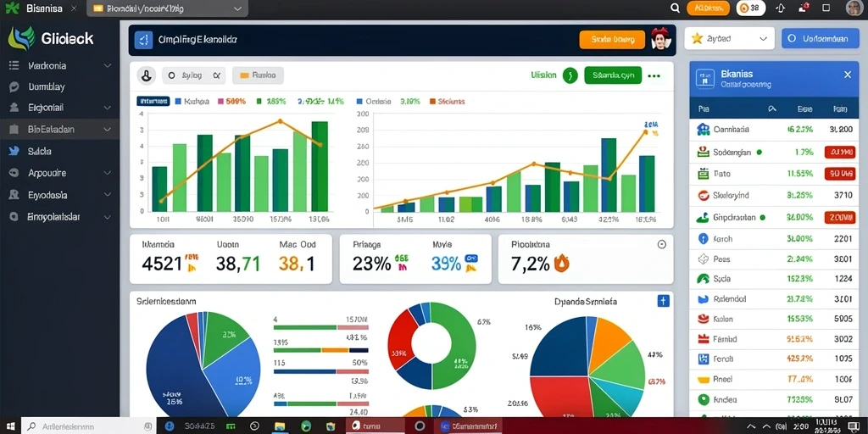Screen dimensions: 868x434
Task: Click the Karoh row shield icon
Action: pyautogui.click(x=703, y=239)
